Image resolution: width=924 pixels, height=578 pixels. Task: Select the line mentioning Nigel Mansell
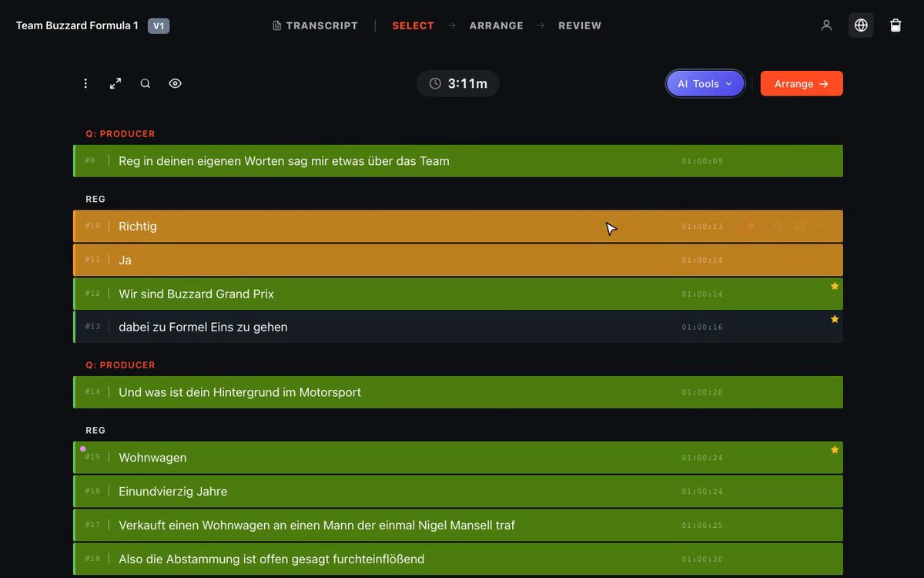[458, 525]
